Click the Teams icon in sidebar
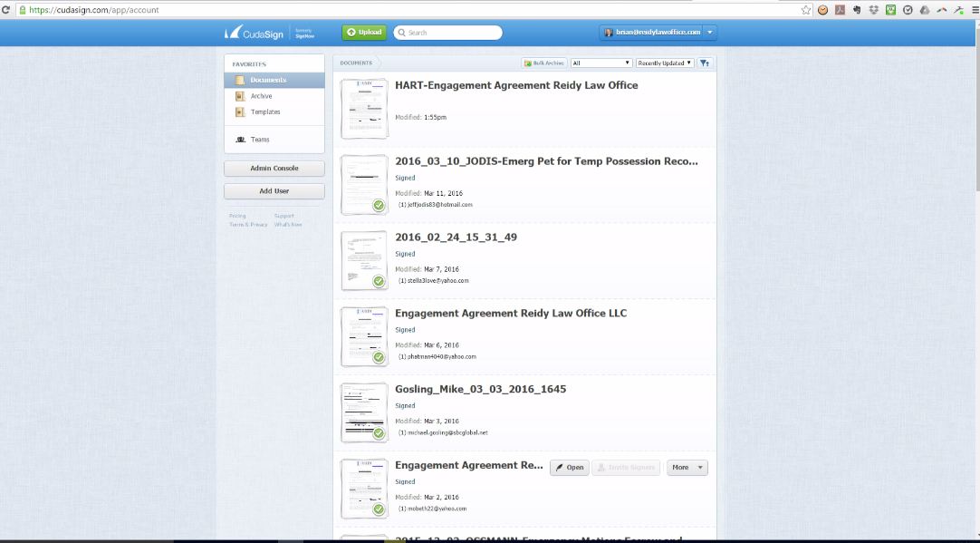980x543 pixels. click(x=240, y=140)
